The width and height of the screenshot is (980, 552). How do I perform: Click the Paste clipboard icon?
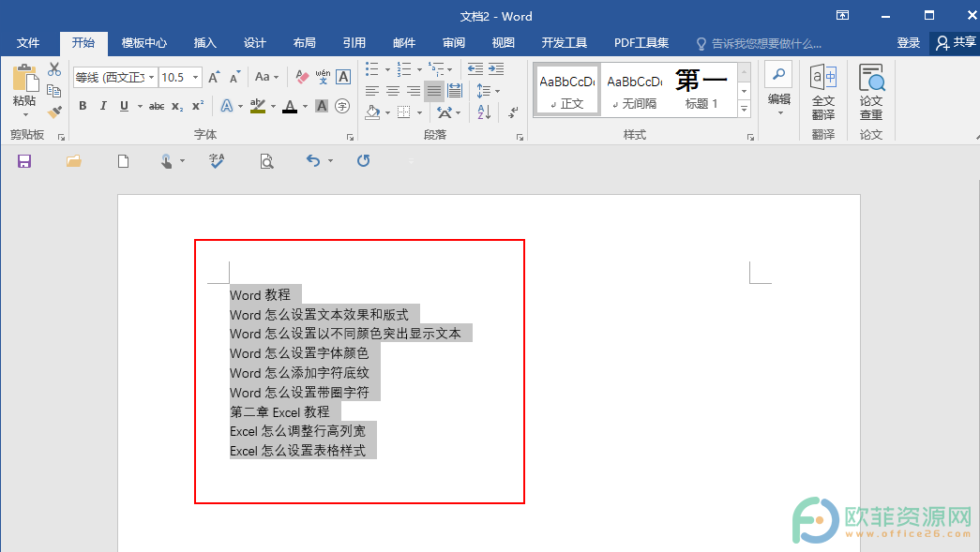point(25,80)
